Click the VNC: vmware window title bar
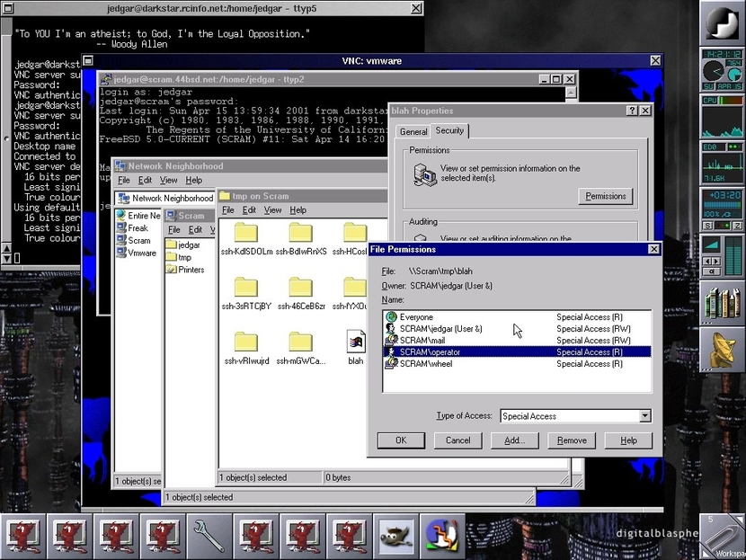Screen dimensions: 746x560 coord(371,61)
